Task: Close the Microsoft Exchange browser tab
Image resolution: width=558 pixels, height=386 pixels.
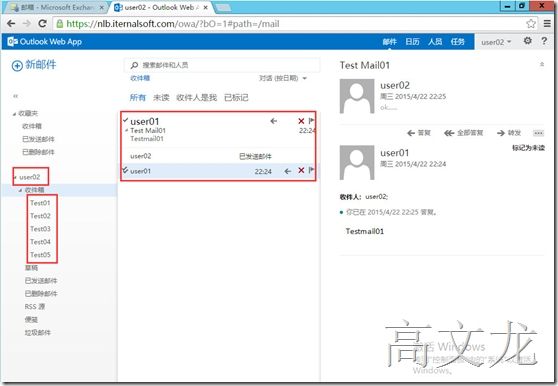Action: pos(102,7)
